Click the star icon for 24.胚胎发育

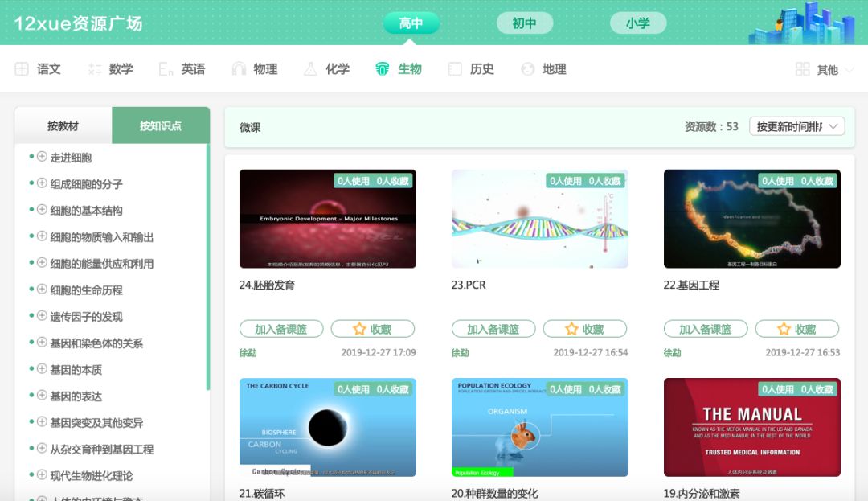click(359, 329)
